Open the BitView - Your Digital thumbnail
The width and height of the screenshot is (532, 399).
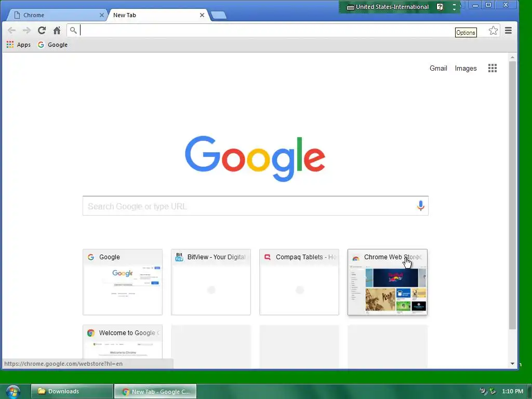[211, 282]
